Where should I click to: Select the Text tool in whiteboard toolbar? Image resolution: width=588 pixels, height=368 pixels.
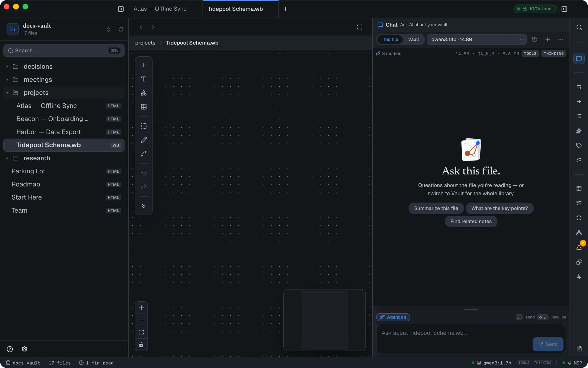pos(144,79)
